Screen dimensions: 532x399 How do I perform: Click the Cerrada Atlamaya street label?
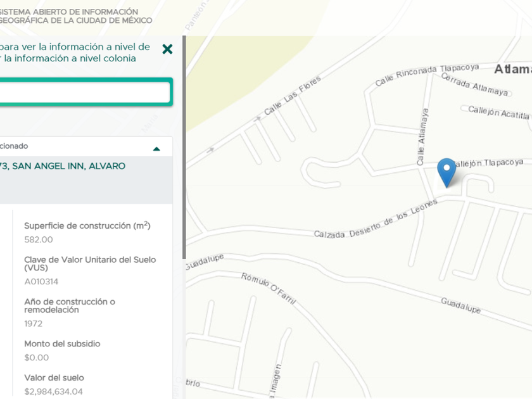474,84
